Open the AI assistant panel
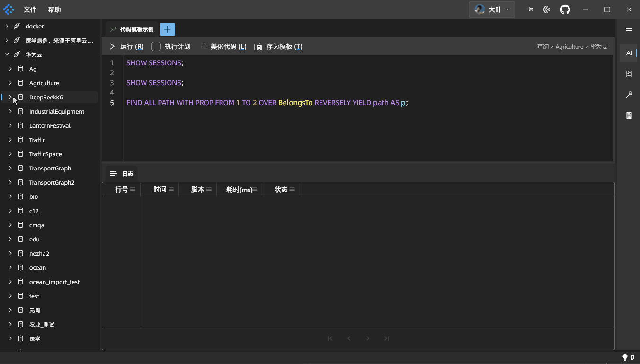This screenshot has height=364, width=640. pos(629,53)
